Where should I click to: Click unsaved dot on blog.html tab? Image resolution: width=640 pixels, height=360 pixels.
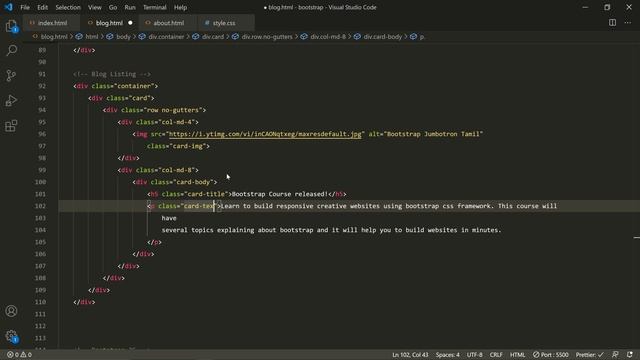(130, 23)
